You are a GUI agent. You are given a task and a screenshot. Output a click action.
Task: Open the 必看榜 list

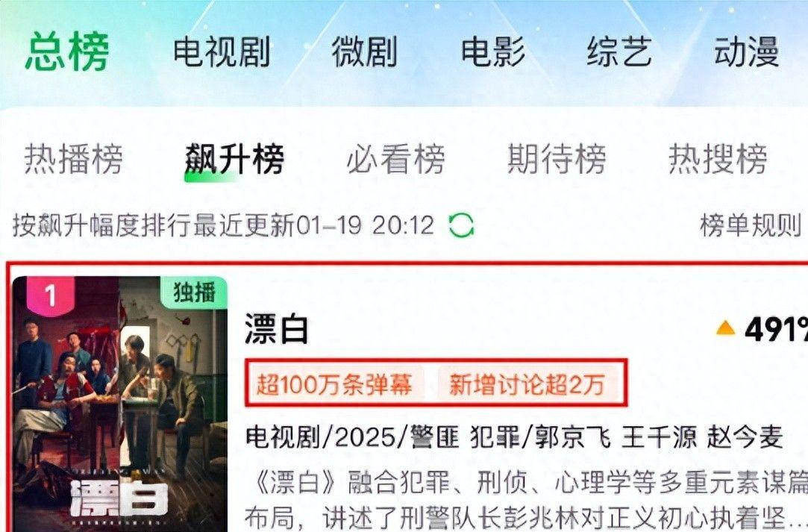395,159
